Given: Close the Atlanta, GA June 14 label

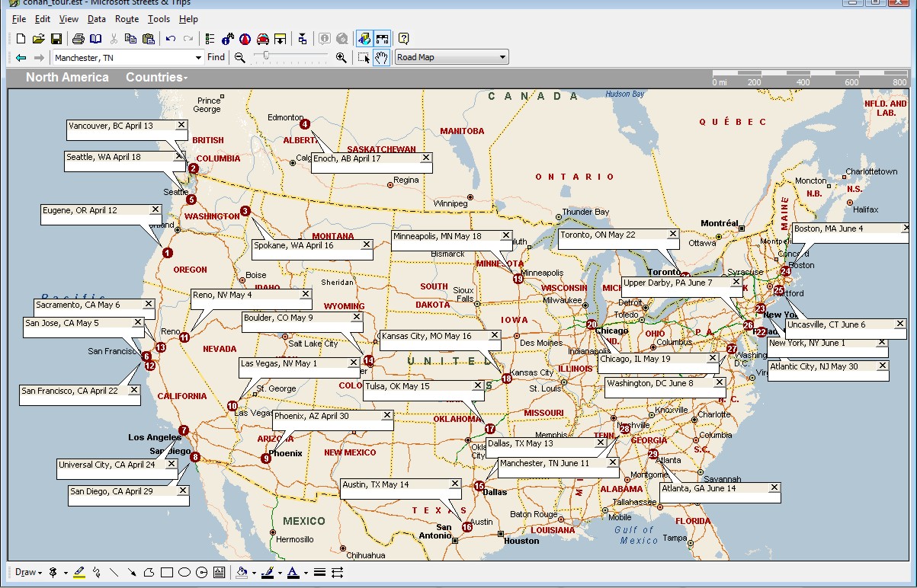Looking at the screenshot, I should click(x=774, y=487).
